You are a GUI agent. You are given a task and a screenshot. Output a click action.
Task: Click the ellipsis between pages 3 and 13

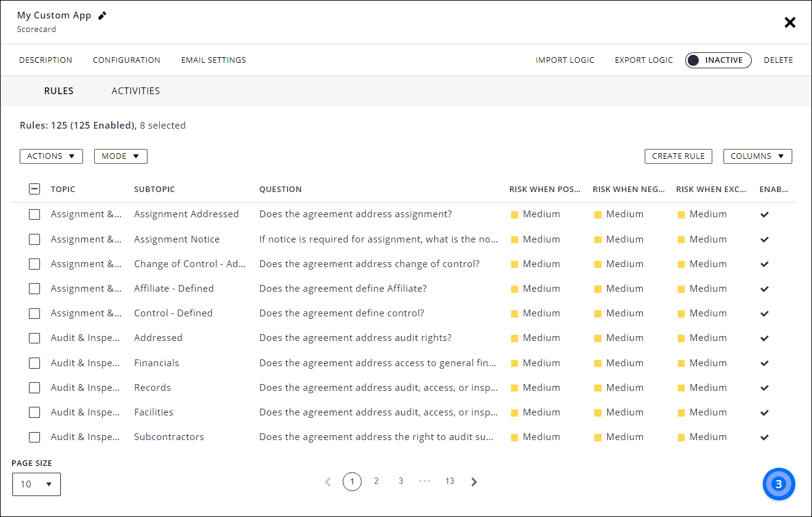[x=424, y=481]
